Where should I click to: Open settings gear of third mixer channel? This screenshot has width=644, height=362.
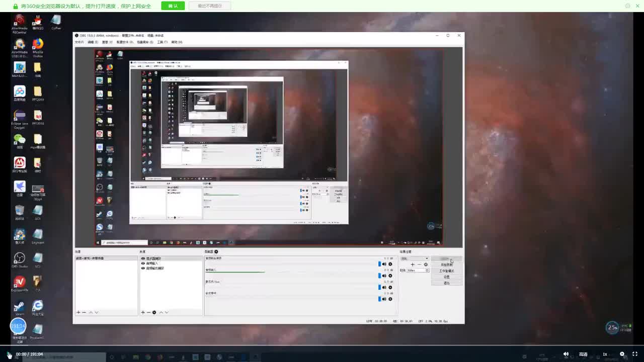click(x=390, y=287)
